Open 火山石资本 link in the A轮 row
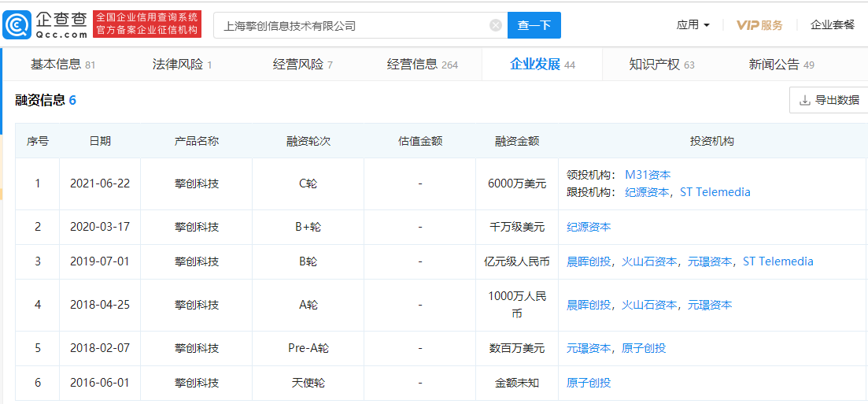 (x=649, y=305)
